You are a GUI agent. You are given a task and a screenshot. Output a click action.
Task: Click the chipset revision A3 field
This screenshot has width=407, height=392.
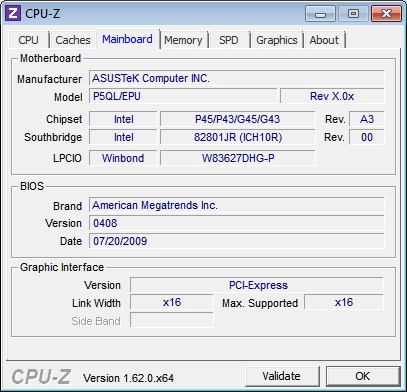(x=367, y=119)
